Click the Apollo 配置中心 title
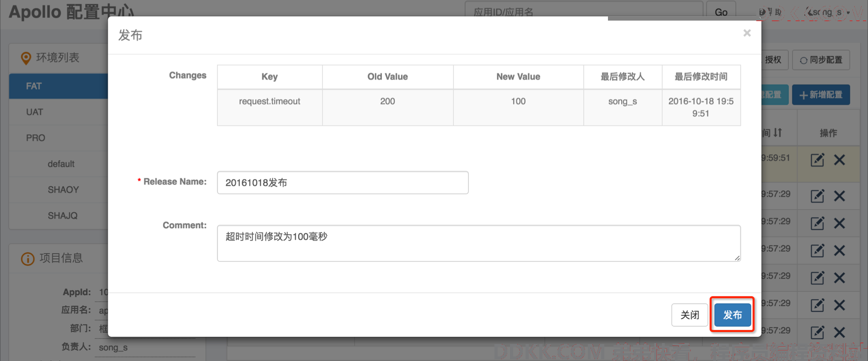Viewport: 868px width, 361px height. click(x=71, y=12)
